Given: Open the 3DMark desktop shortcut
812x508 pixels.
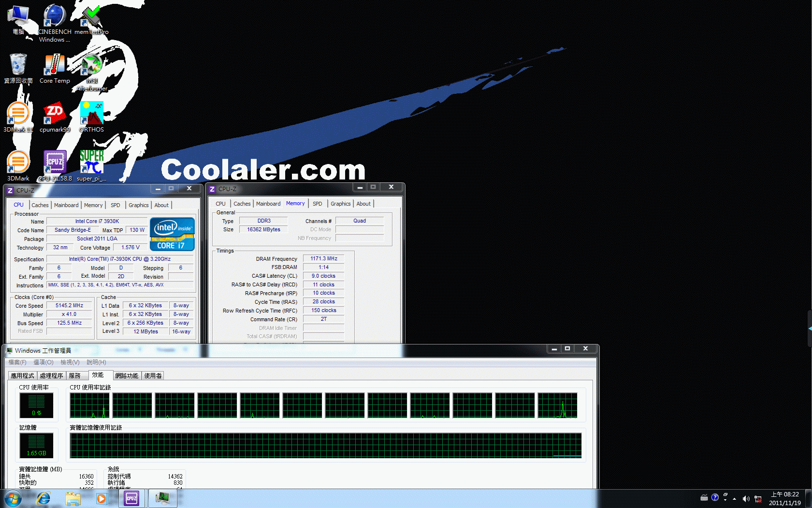Looking at the screenshot, I should (18, 166).
